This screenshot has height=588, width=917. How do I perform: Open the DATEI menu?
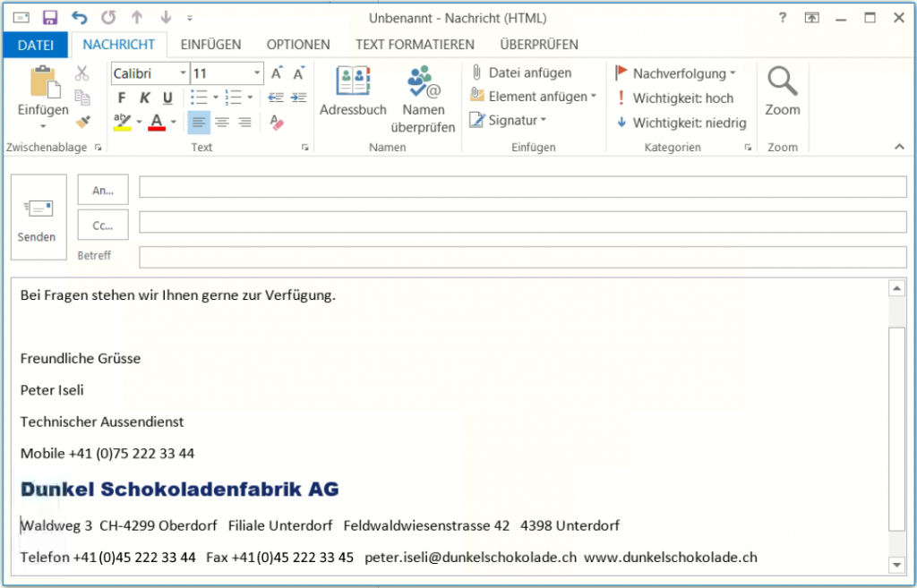[35, 44]
